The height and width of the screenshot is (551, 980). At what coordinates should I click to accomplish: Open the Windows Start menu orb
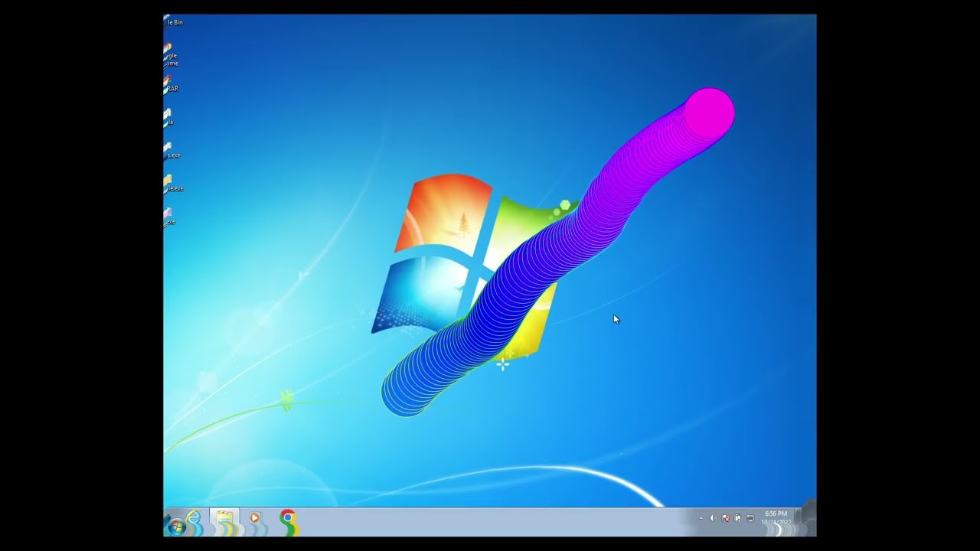tap(176, 527)
